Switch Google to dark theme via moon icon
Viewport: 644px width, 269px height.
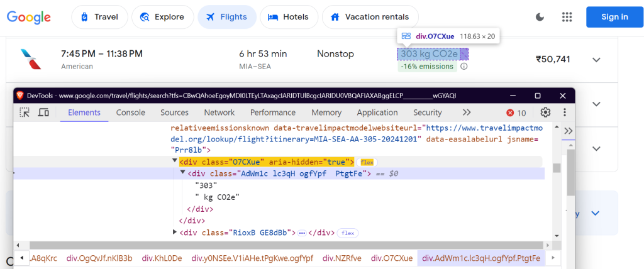pos(540,17)
